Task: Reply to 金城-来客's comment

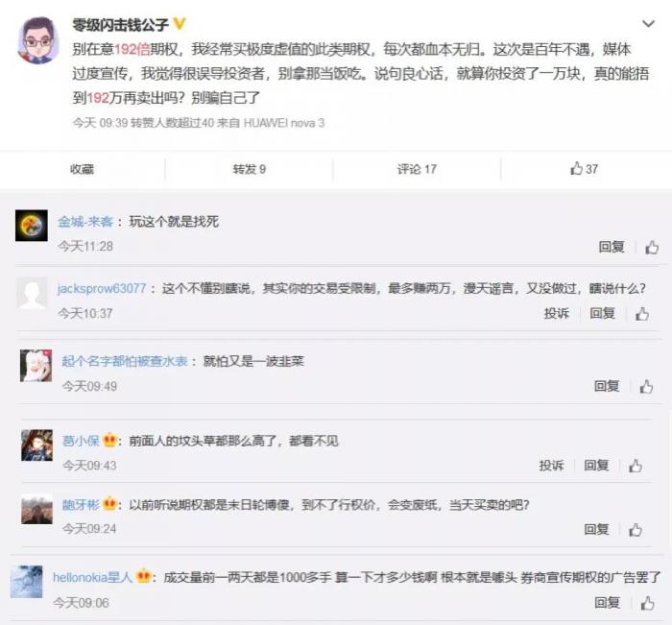Action: click(612, 247)
